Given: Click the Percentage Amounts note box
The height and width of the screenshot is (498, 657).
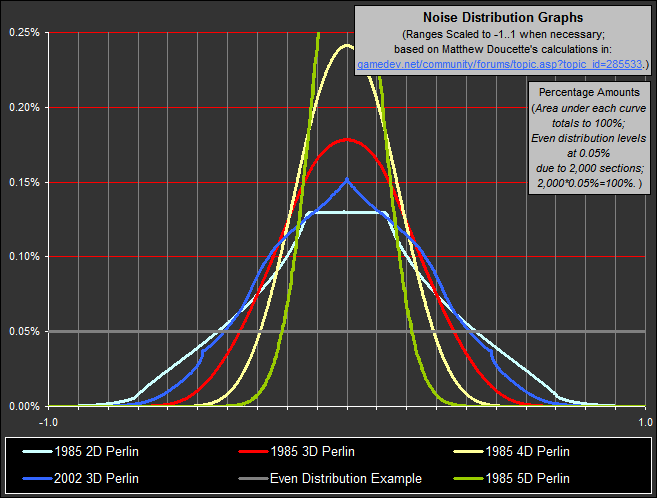Looking at the screenshot, I should (589, 138).
